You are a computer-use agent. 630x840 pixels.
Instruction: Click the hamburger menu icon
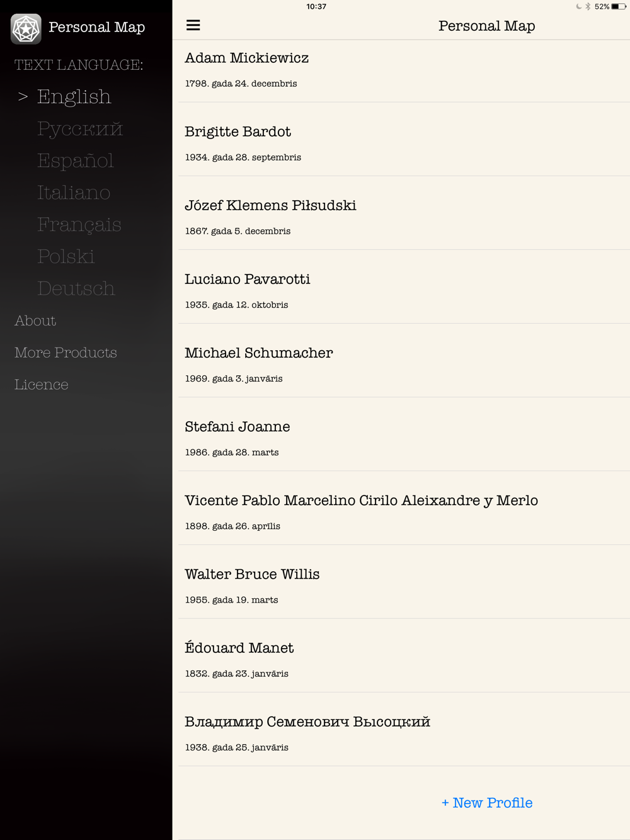(x=193, y=25)
